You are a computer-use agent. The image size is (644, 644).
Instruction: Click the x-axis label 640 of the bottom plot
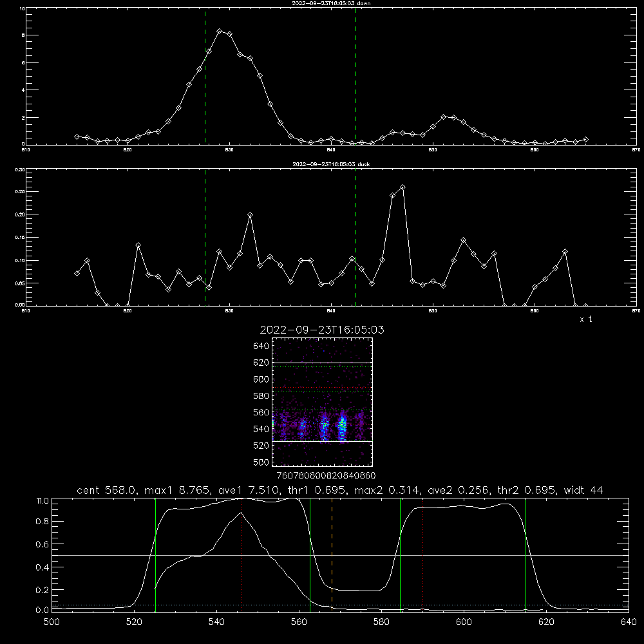pyautogui.click(x=629, y=622)
